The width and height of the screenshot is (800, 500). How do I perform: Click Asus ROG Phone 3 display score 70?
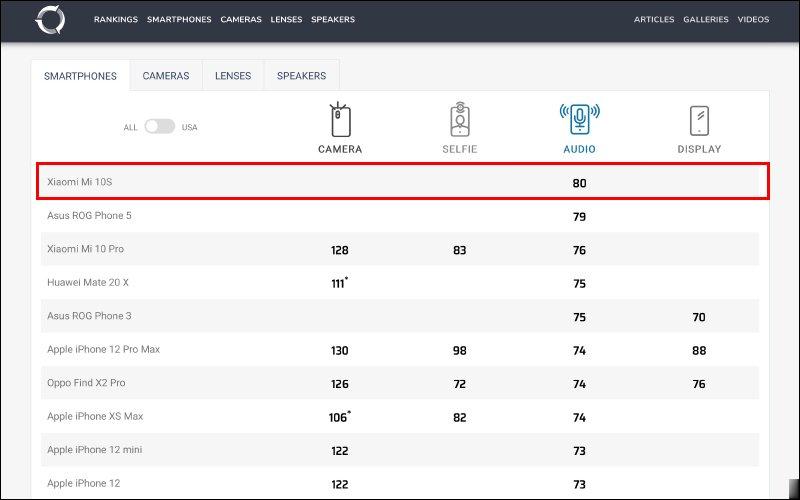pos(699,317)
